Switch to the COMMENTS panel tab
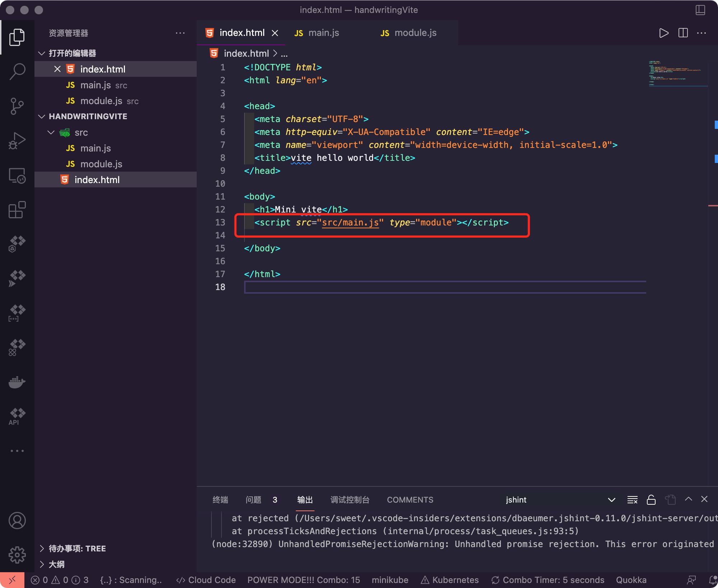The width and height of the screenshot is (718, 588). (x=410, y=500)
